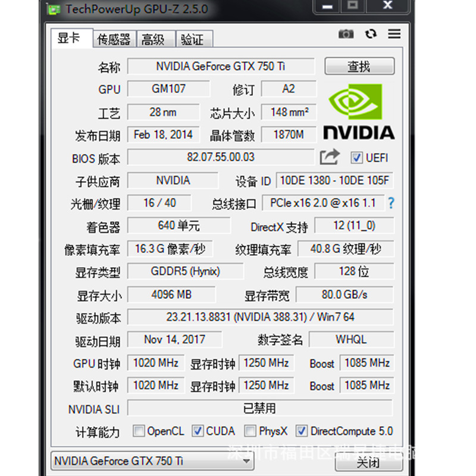Click memory clock 1250 MHz in GPU 时钟 row
Image resolution: width=476 pixels, height=476 pixels.
coord(266,363)
